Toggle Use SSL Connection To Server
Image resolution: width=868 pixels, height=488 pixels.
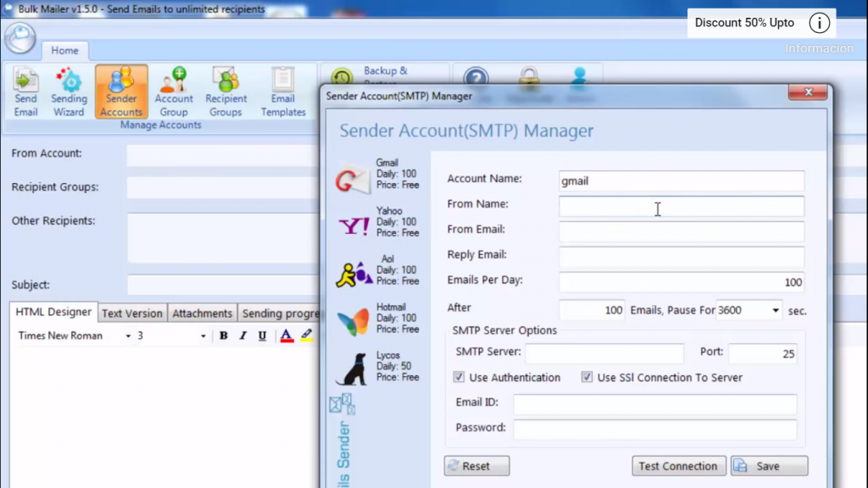point(587,378)
